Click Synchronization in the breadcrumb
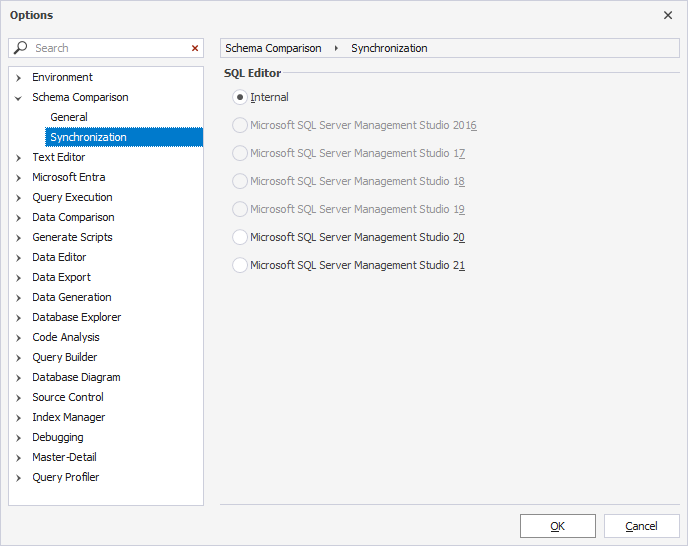This screenshot has height=546, width=688. (x=389, y=48)
